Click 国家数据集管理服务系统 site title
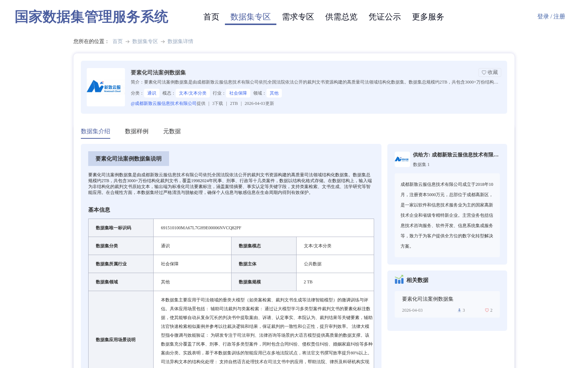Viewport: 588px width, 368px height. [92, 17]
